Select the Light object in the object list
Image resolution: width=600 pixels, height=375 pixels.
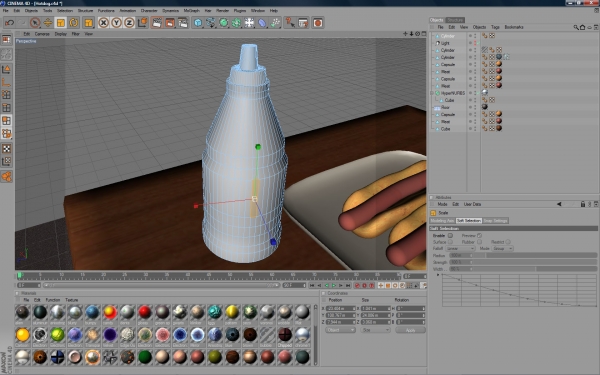coord(445,43)
